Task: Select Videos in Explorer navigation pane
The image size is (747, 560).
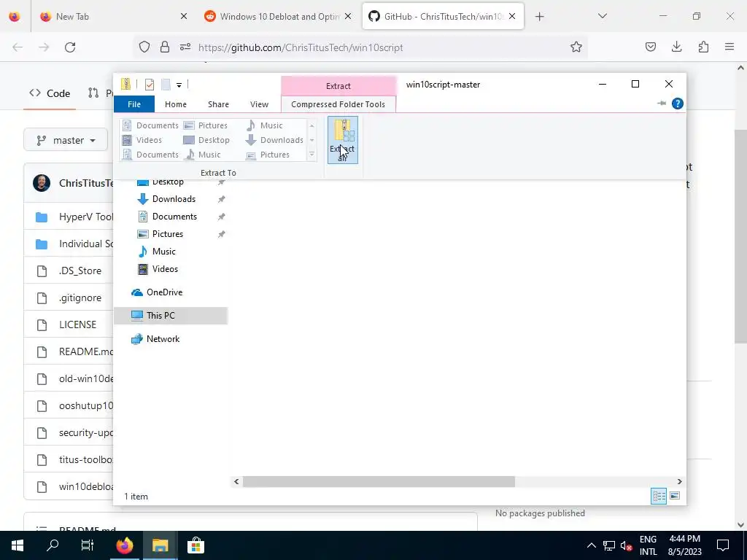Action: click(165, 269)
